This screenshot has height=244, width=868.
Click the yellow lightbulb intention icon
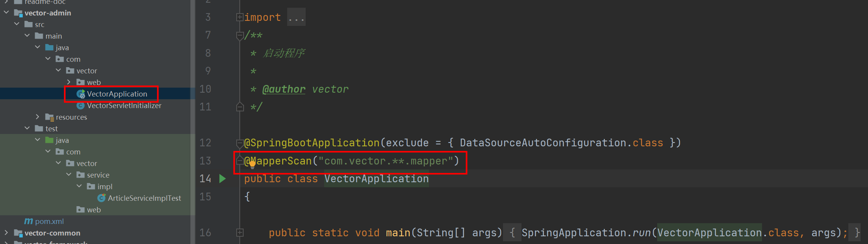[x=252, y=165]
